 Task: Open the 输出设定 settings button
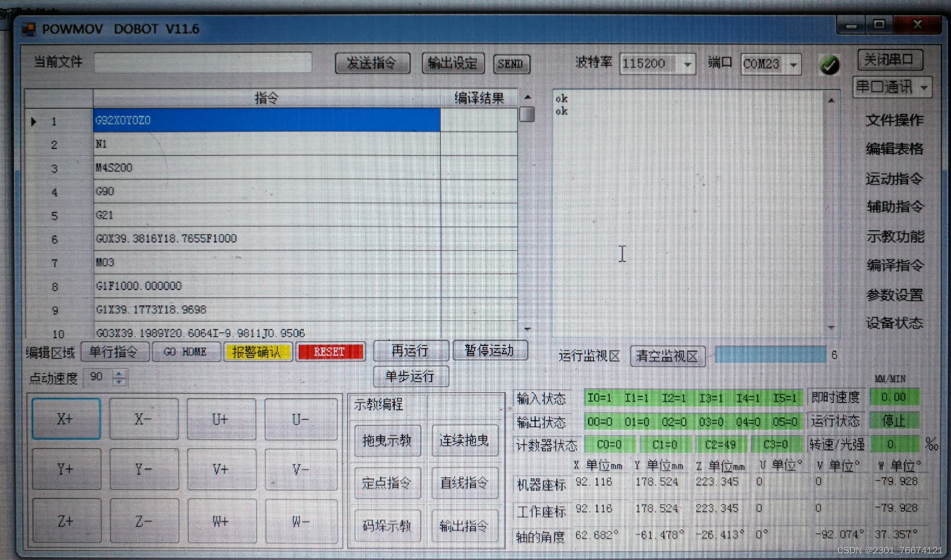[453, 63]
